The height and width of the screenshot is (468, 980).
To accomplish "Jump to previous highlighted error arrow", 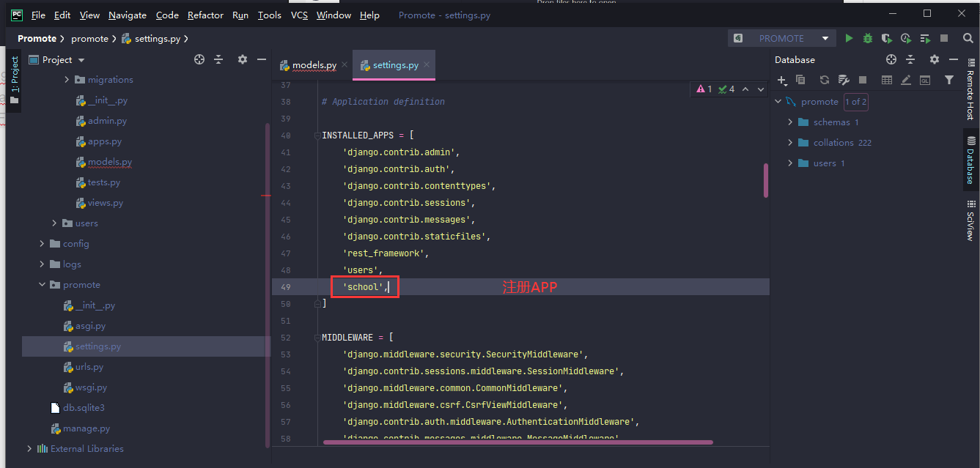I will point(745,89).
